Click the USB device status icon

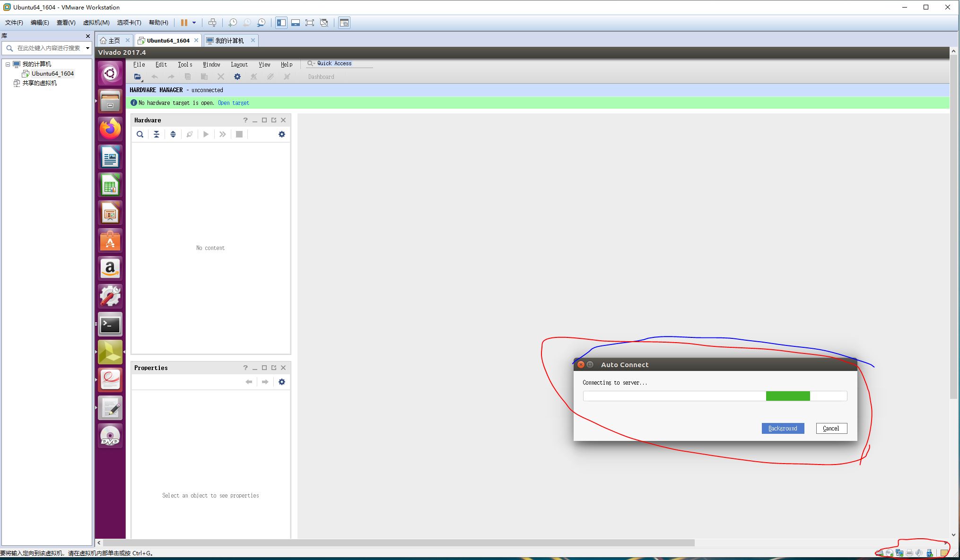(x=929, y=553)
